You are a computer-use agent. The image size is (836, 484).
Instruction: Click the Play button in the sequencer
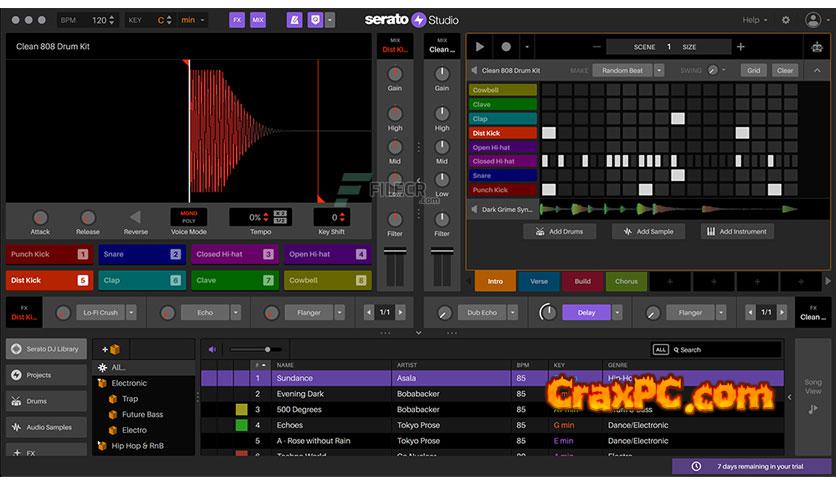pos(480,47)
